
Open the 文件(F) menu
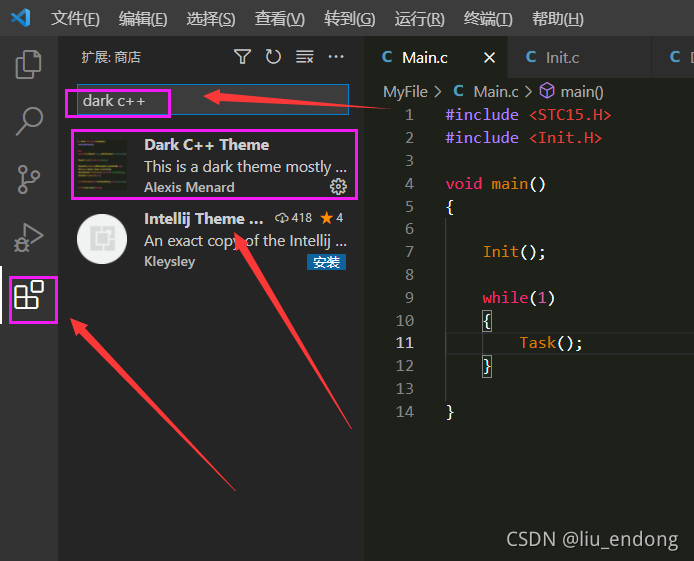point(75,19)
